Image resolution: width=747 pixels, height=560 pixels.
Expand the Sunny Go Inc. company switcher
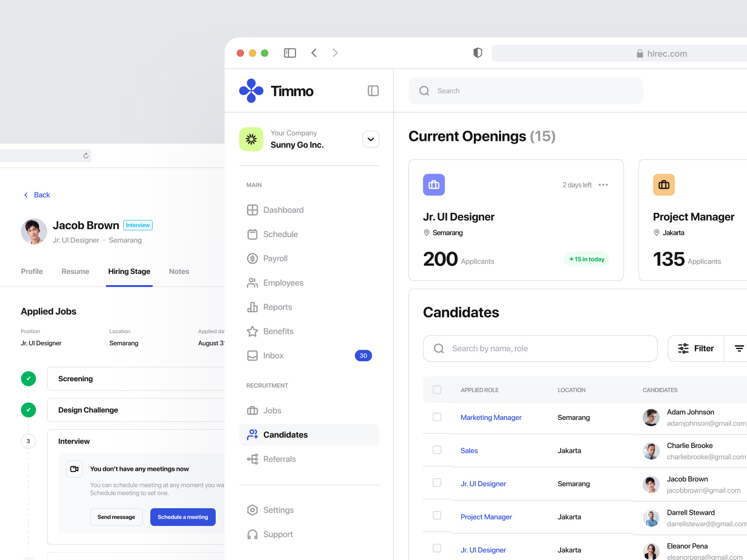pos(370,139)
